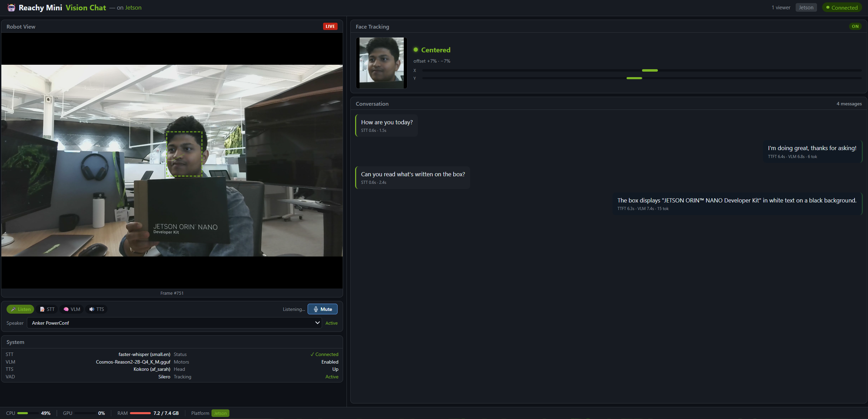Click the Robot View live video feed
Image resolution: width=868 pixels, height=419 pixels.
[172, 160]
